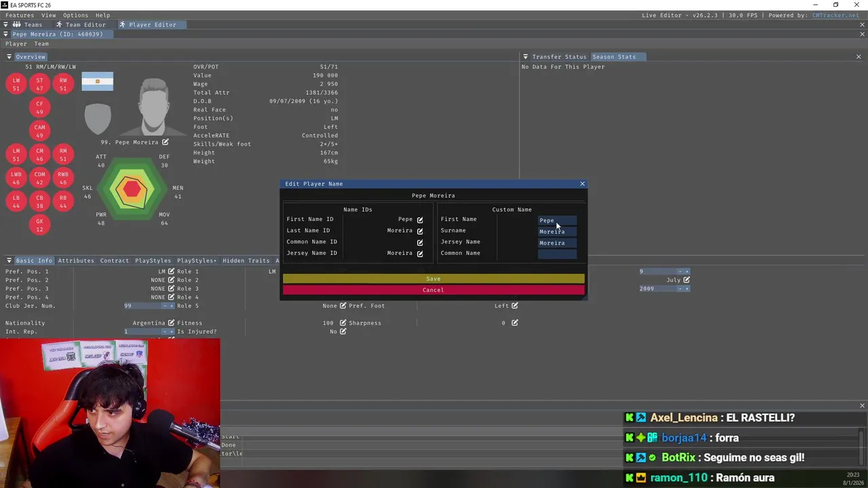Edit Pref. Pos. 4 value

[x=171, y=298]
